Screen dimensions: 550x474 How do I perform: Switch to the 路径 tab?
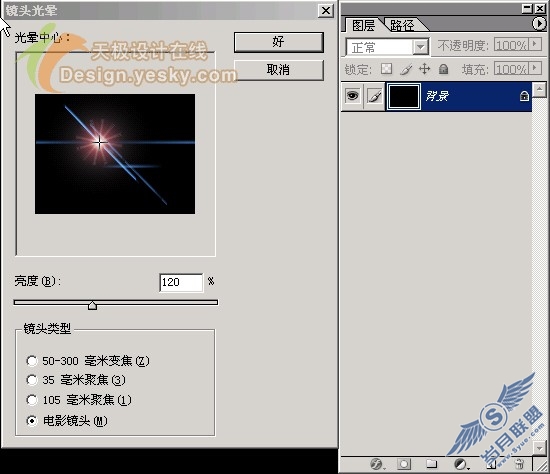click(403, 25)
